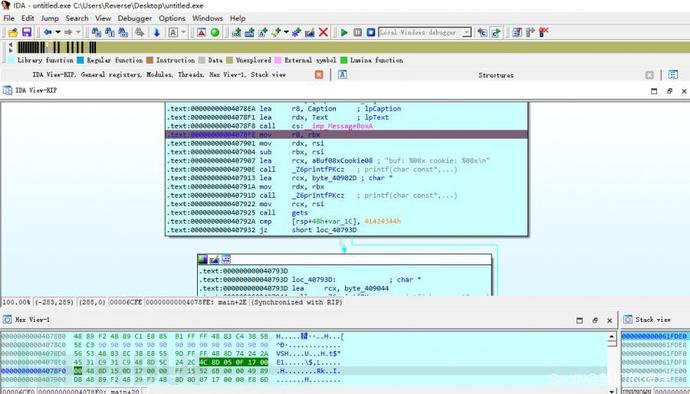Float the Hex View-1 panel with restore button
Image resolution: width=690 pixels, height=394 pixels.
pyautogui.click(x=595, y=320)
